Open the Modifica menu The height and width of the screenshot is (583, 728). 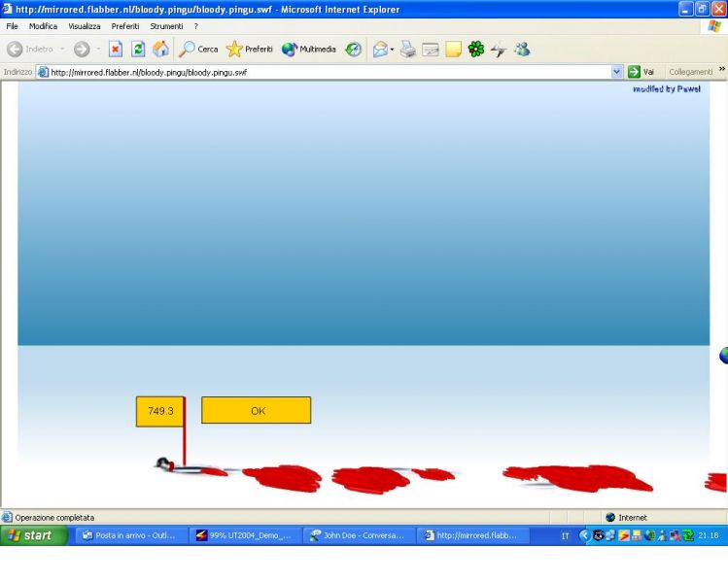(x=43, y=26)
